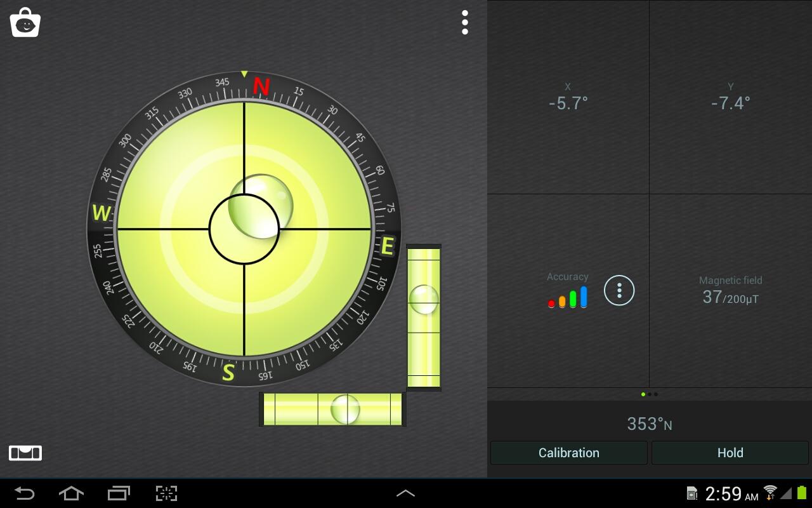Screen dimensions: 812x508
Task: Open recent apps switcher
Action: pyautogui.click(x=119, y=493)
